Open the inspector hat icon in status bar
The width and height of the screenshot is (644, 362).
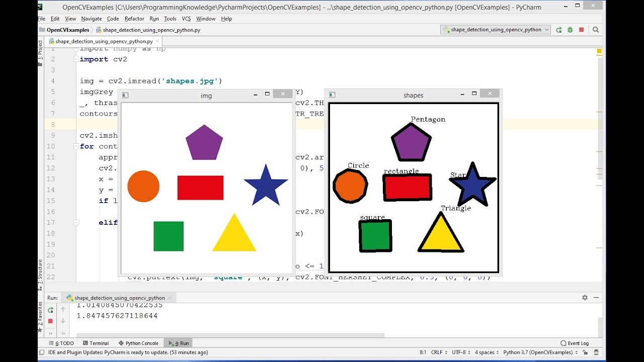[596, 352]
